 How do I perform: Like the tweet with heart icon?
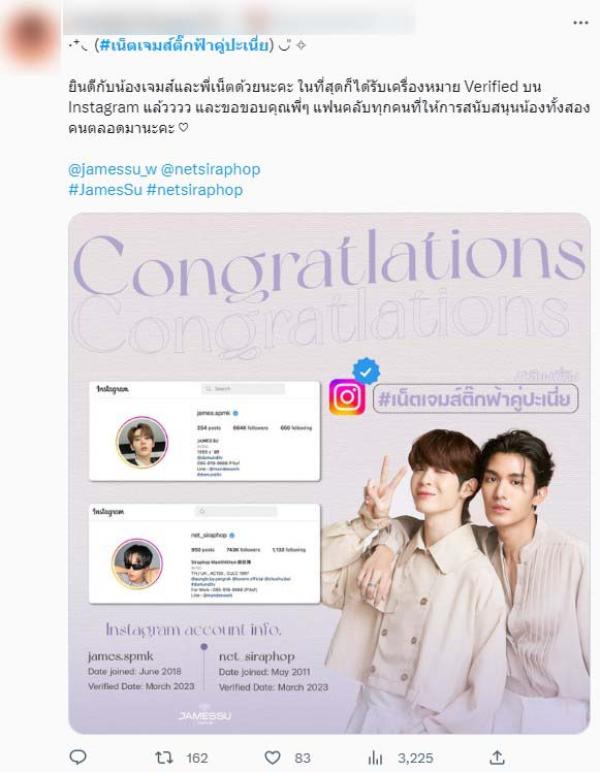pos(273,757)
